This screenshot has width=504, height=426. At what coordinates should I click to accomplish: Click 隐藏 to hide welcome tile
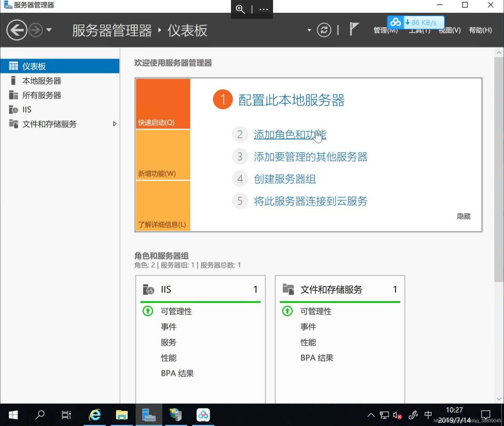tap(464, 216)
